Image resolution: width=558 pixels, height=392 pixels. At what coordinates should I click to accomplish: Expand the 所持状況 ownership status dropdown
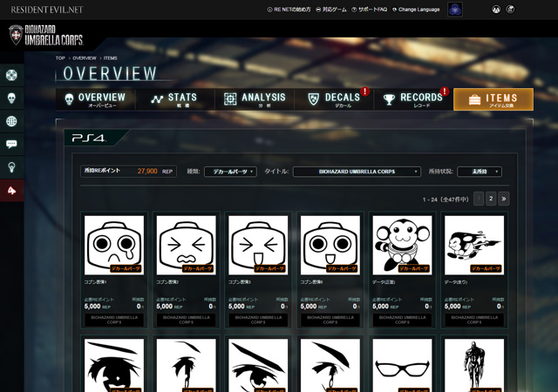pyautogui.click(x=480, y=172)
